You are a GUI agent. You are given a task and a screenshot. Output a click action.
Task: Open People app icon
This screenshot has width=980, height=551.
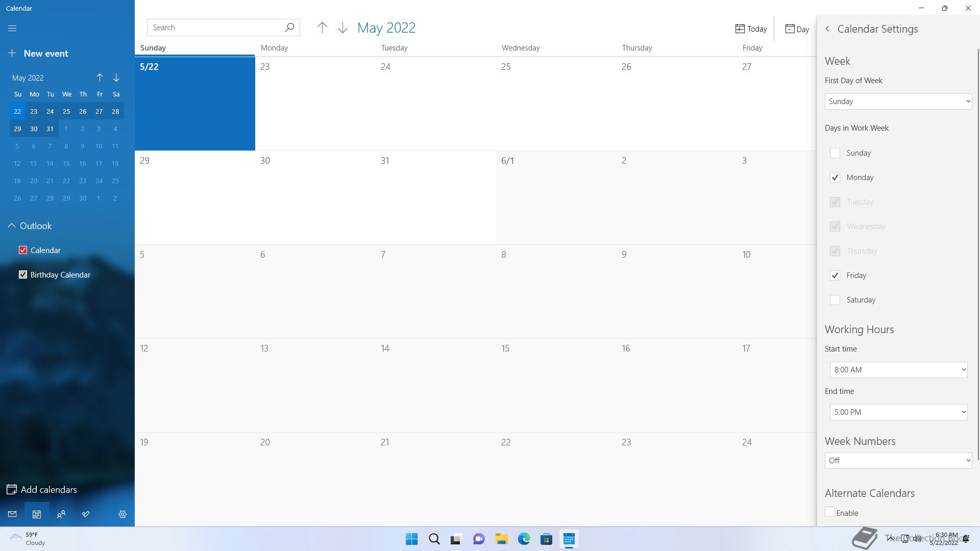point(61,514)
